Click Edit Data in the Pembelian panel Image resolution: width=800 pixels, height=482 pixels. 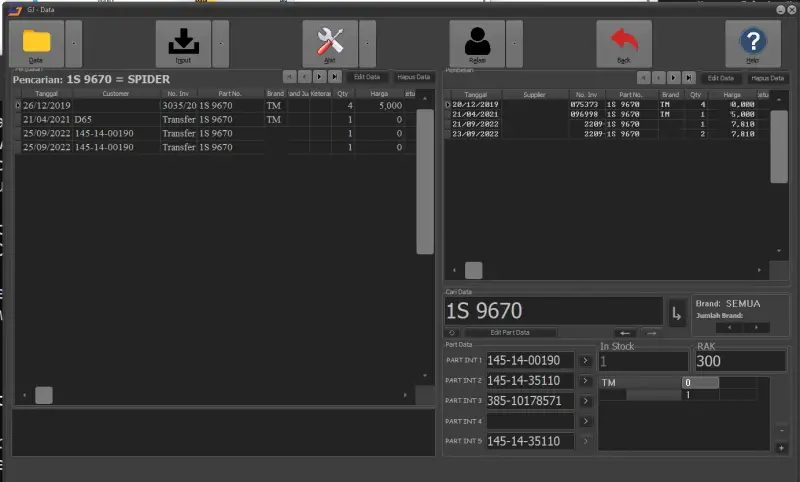pos(721,78)
